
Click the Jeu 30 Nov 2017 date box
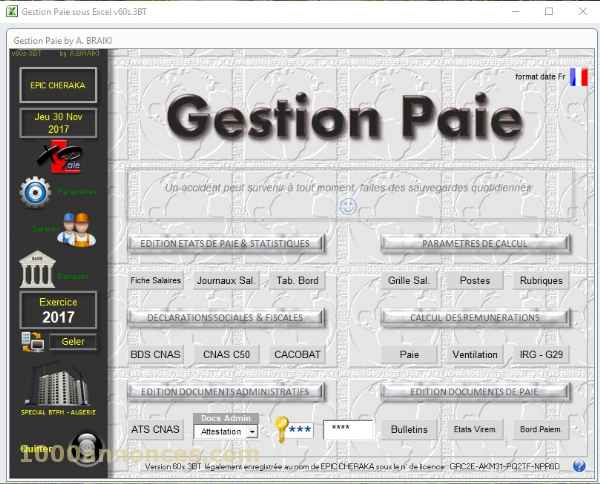[x=58, y=123]
